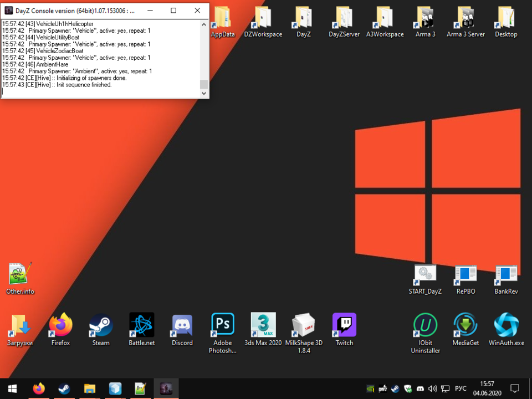This screenshot has width=532, height=399.
Task: Select the MediaGet desktop shortcut
Action: pyautogui.click(x=465, y=329)
